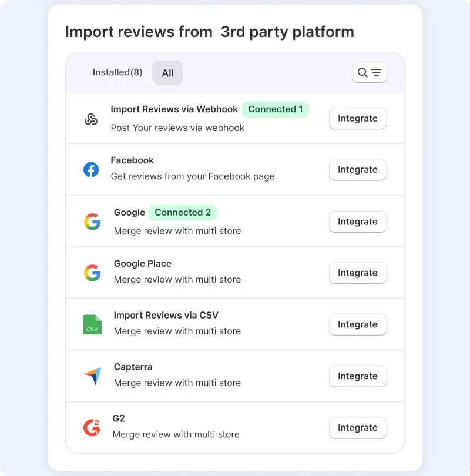The image size is (470, 476).
Task: Click the Capterra arrow icon
Action: pyautogui.click(x=92, y=376)
